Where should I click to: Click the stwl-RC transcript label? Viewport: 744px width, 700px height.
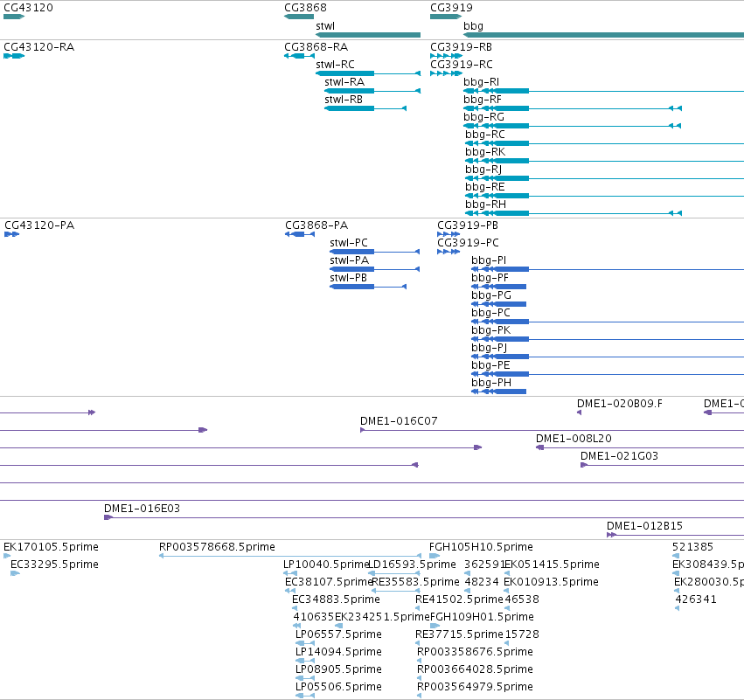(x=335, y=65)
